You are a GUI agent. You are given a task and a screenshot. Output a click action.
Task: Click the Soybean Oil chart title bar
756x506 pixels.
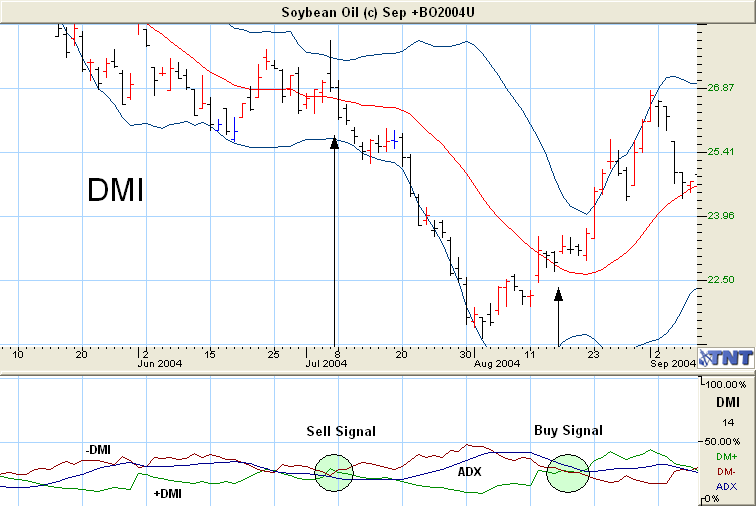click(377, 11)
